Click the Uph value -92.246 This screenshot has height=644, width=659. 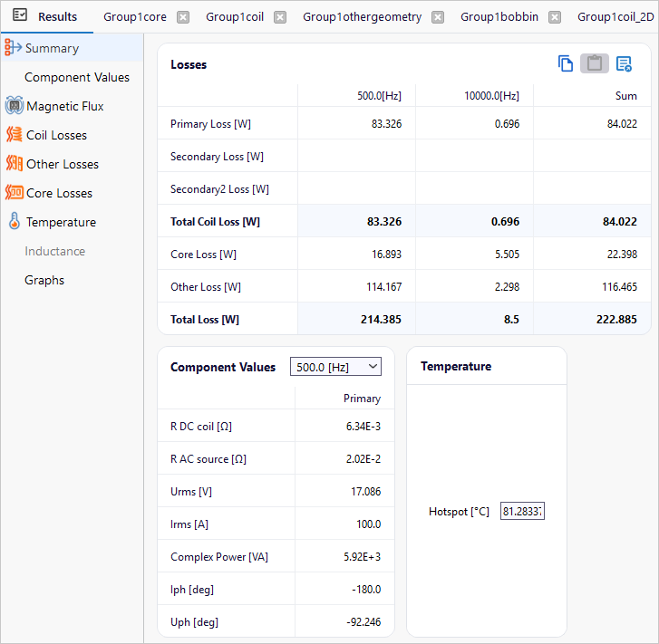coord(363,622)
